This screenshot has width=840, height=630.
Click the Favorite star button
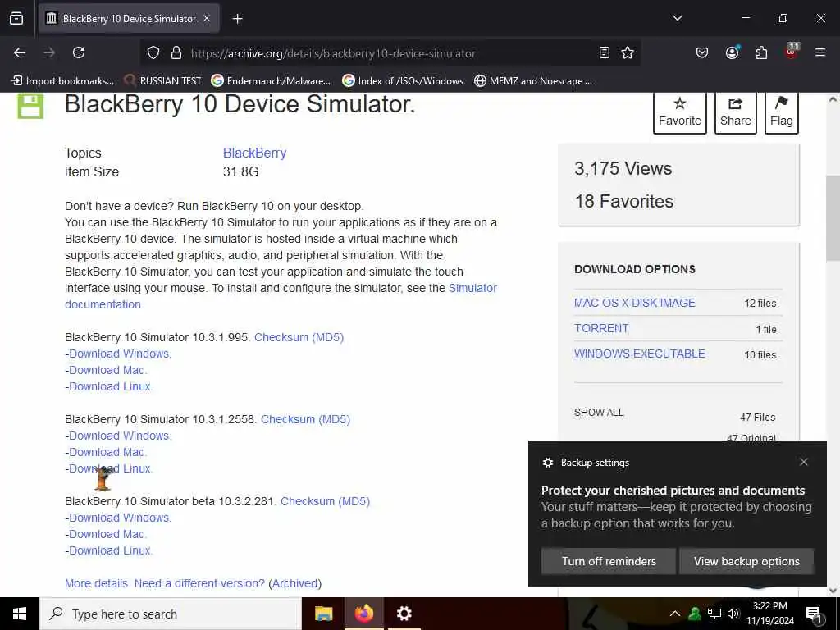[680, 112]
